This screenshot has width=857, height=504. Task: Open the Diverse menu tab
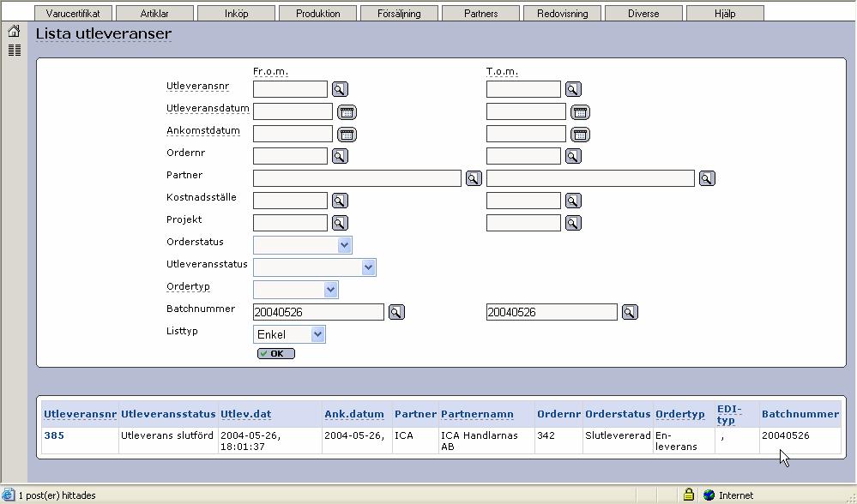point(643,13)
